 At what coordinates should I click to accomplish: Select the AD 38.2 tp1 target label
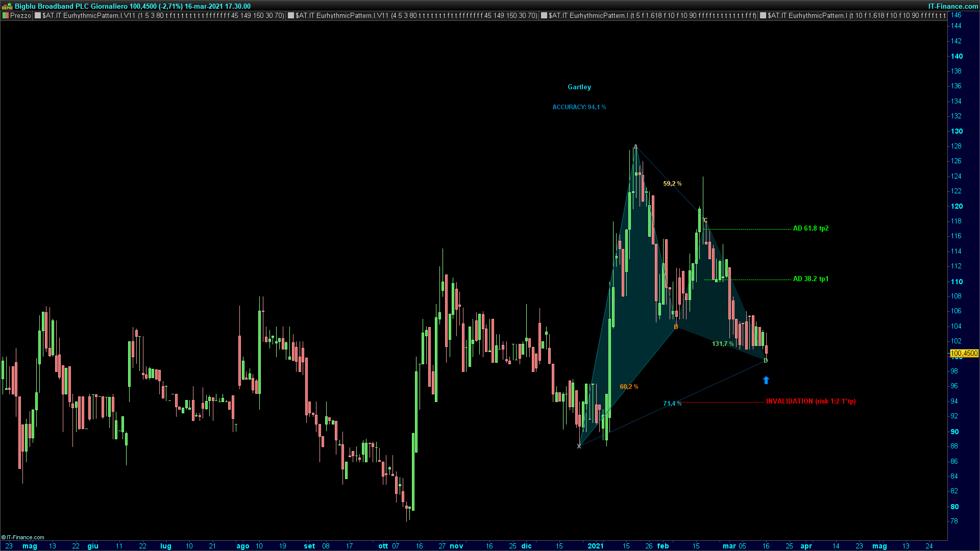[811, 279]
